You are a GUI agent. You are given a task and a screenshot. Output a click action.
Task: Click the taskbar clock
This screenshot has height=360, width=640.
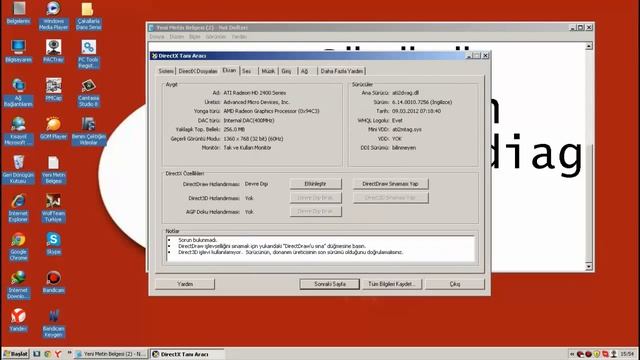627,354
